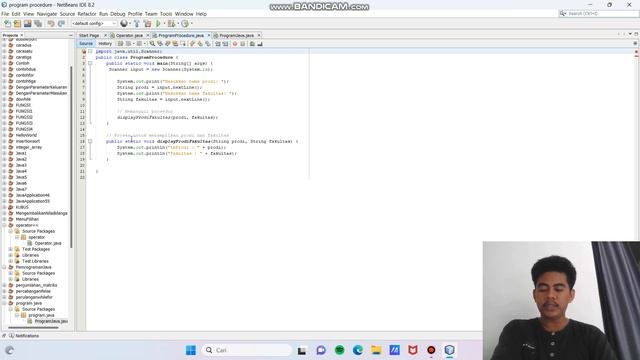This screenshot has height=360, width=640.
Task: Select the Source view button
Action: coord(86,44)
